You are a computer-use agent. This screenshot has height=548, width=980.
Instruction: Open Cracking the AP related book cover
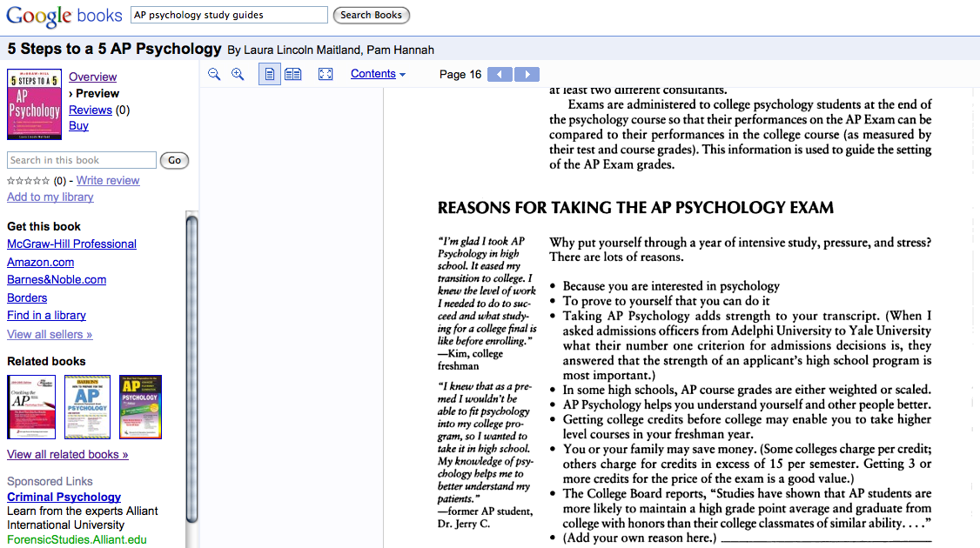[x=31, y=407]
